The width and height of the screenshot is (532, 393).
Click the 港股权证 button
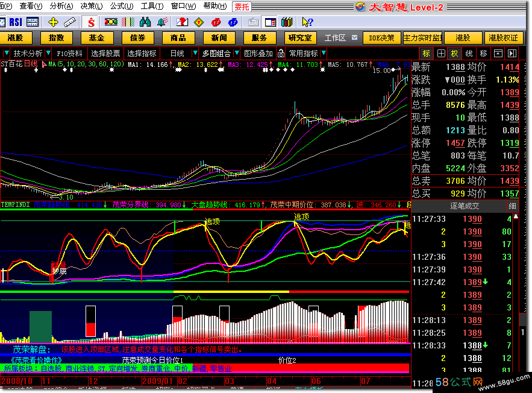(x=503, y=37)
